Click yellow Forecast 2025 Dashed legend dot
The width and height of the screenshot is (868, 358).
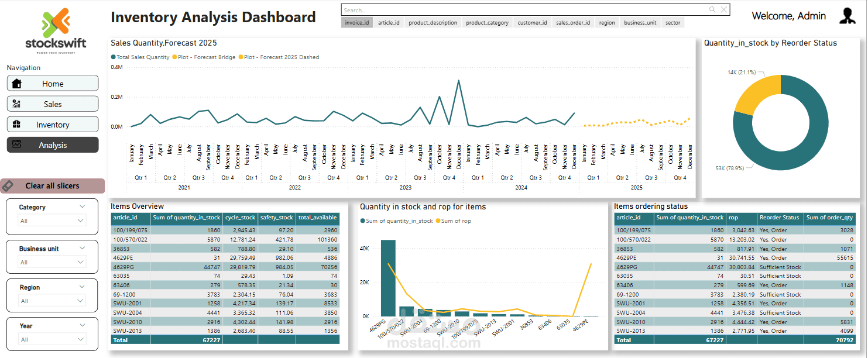241,57
